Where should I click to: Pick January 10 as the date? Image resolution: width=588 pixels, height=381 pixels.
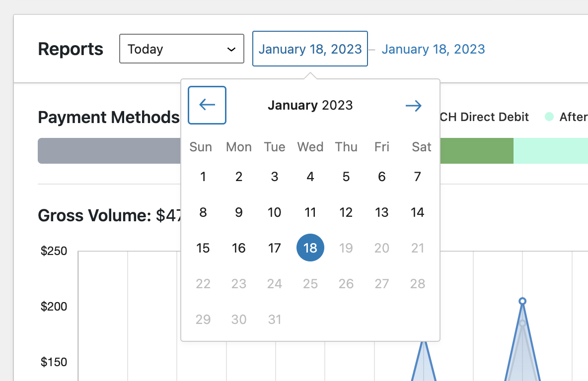274,212
